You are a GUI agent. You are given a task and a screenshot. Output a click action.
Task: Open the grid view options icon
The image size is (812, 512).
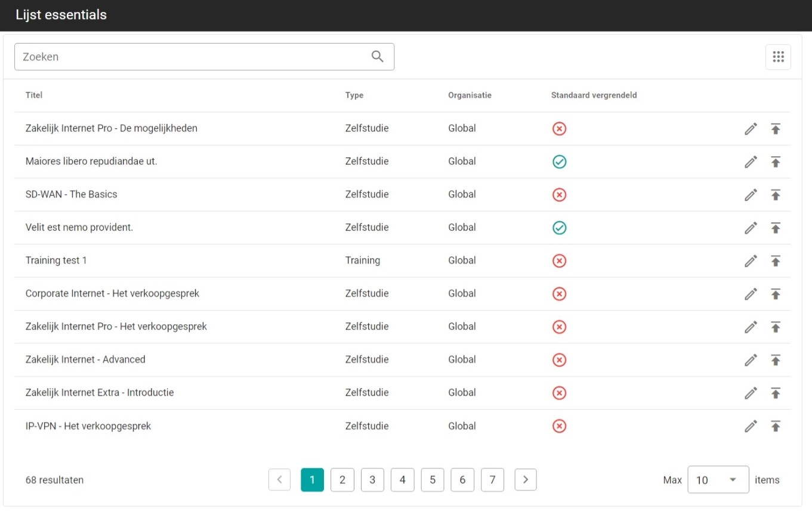[778, 57]
